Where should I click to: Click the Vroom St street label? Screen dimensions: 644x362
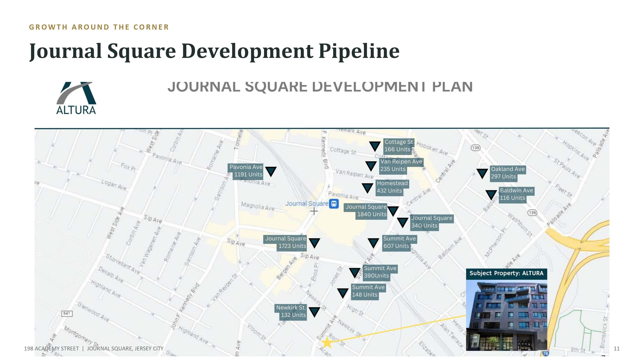coord(256,332)
